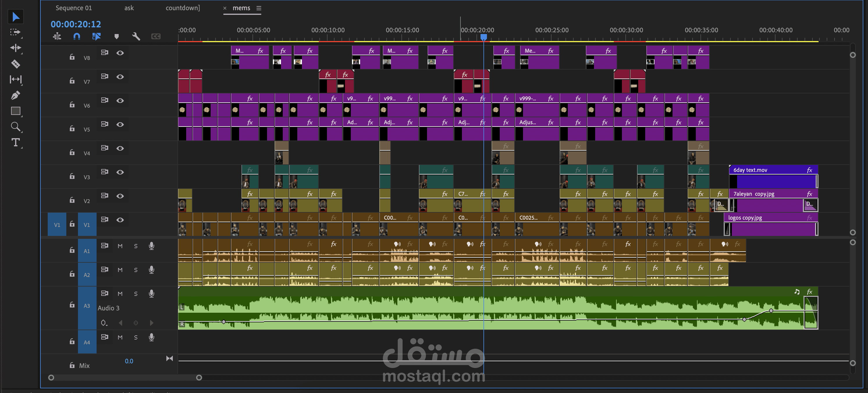The width and height of the screenshot is (868, 393).
Task: Toggle lock on V8 track
Action: [x=72, y=57]
